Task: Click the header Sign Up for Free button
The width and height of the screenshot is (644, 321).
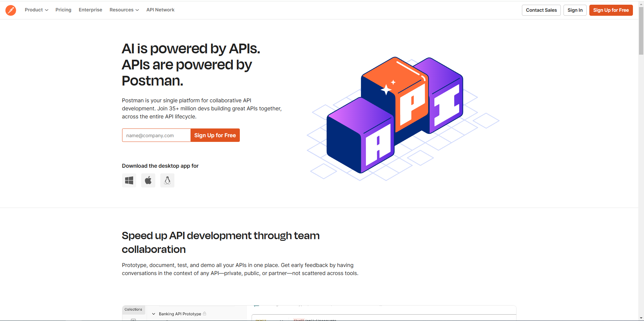Action: [611, 10]
